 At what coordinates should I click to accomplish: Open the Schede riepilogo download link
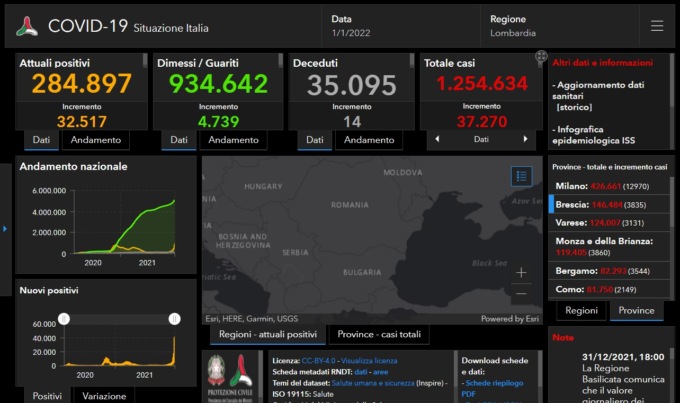click(492, 383)
